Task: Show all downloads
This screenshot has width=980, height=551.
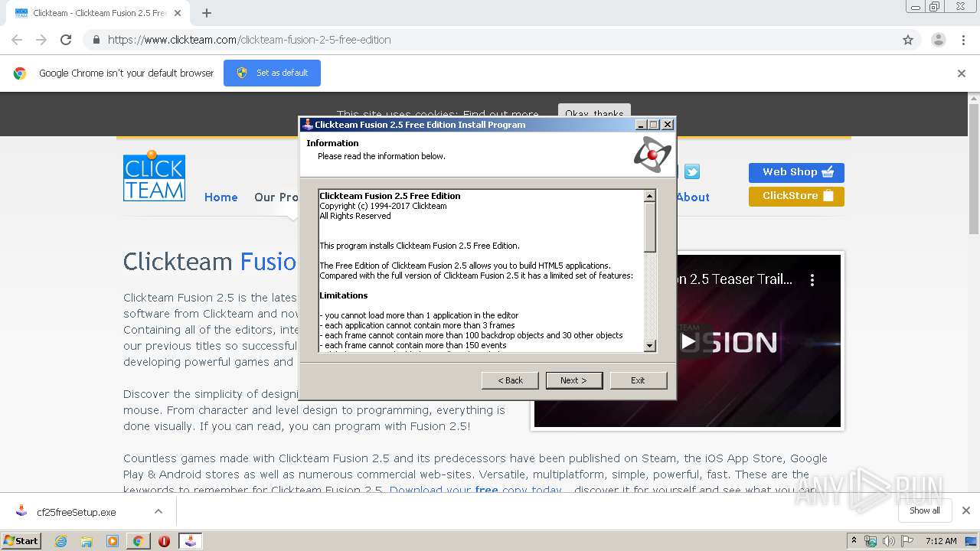Action: click(924, 510)
